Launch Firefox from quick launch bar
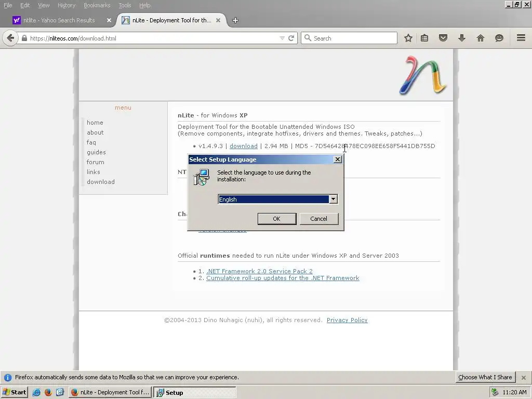 (48, 392)
